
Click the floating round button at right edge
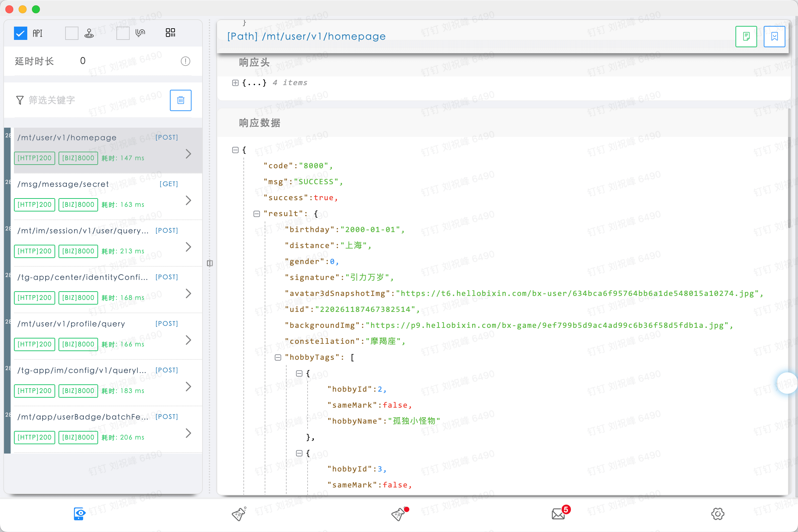point(787,383)
